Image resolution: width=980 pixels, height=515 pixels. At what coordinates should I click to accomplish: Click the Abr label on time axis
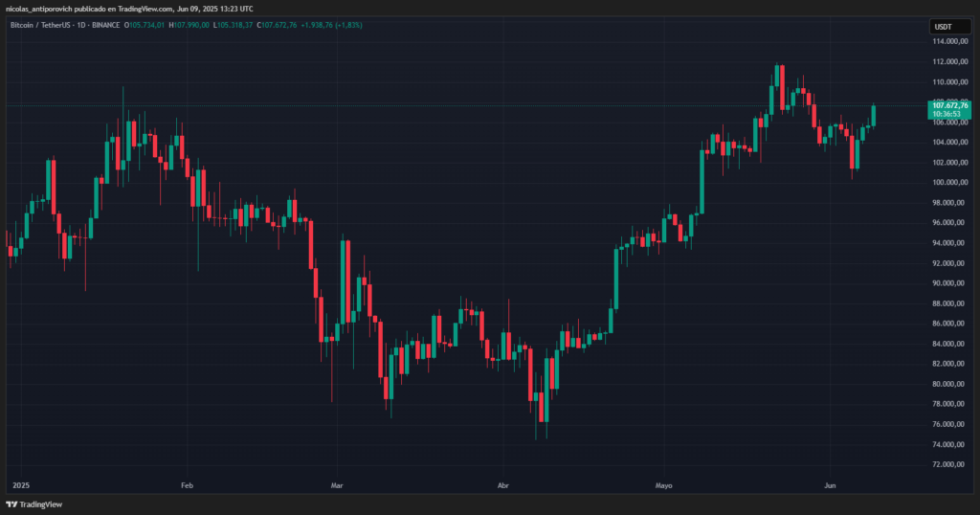coord(503,485)
